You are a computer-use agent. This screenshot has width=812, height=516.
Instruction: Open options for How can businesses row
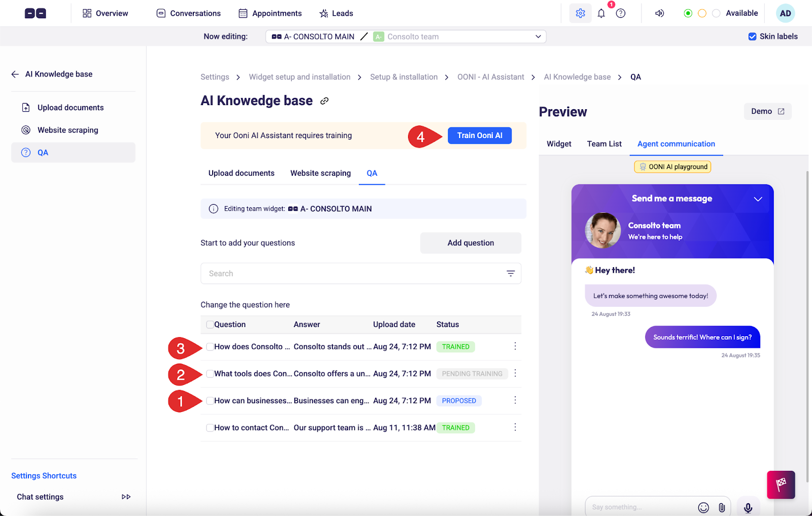515,400
